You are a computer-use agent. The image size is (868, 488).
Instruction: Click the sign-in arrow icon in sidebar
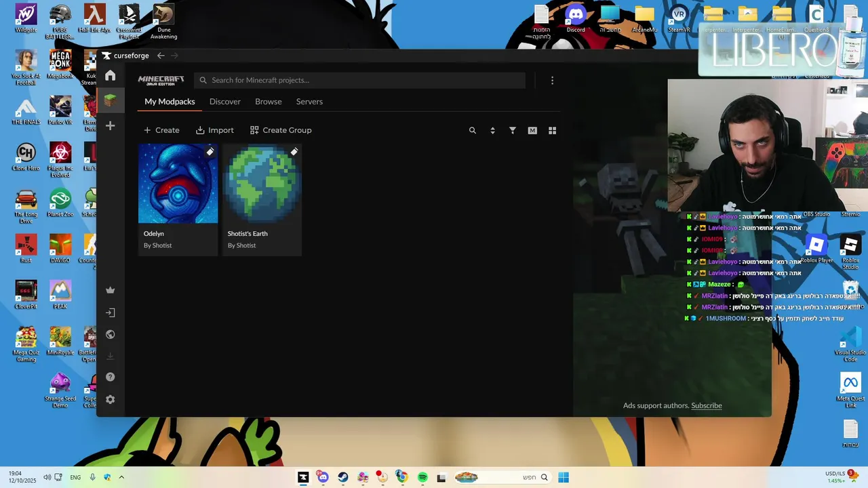[x=110, y=312]
